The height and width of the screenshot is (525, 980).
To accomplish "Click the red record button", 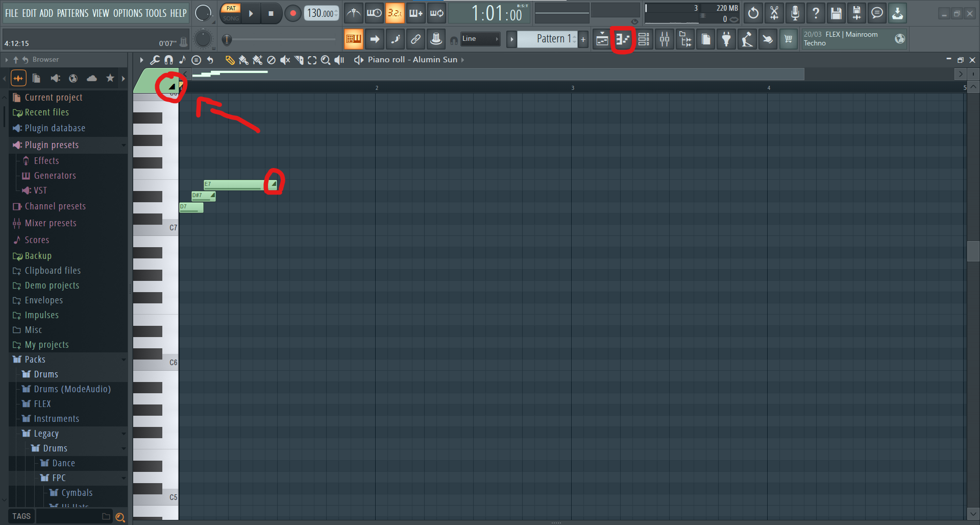I will coord(292,13).
